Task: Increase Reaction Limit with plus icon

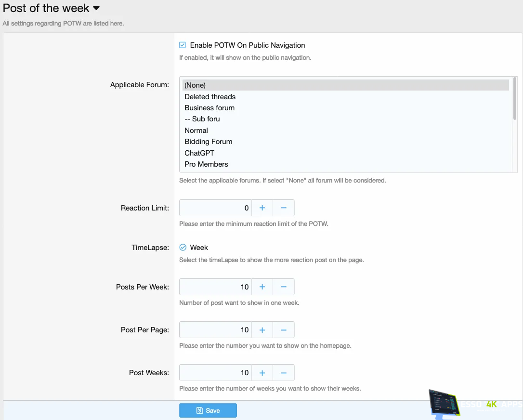Action: click(262, 208)
